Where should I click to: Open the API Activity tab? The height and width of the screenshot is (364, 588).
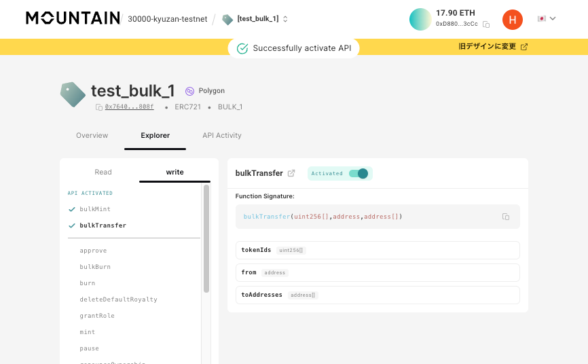click(222, 135)
